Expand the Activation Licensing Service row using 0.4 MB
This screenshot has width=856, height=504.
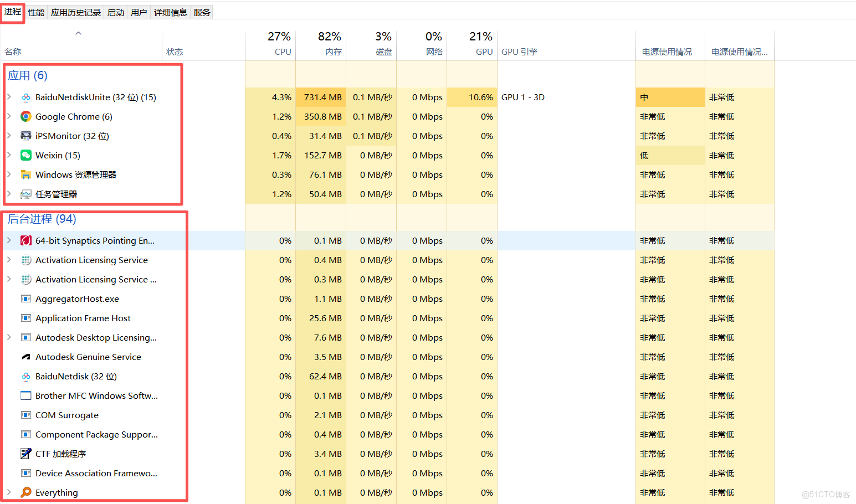click(x=9, y=260)
